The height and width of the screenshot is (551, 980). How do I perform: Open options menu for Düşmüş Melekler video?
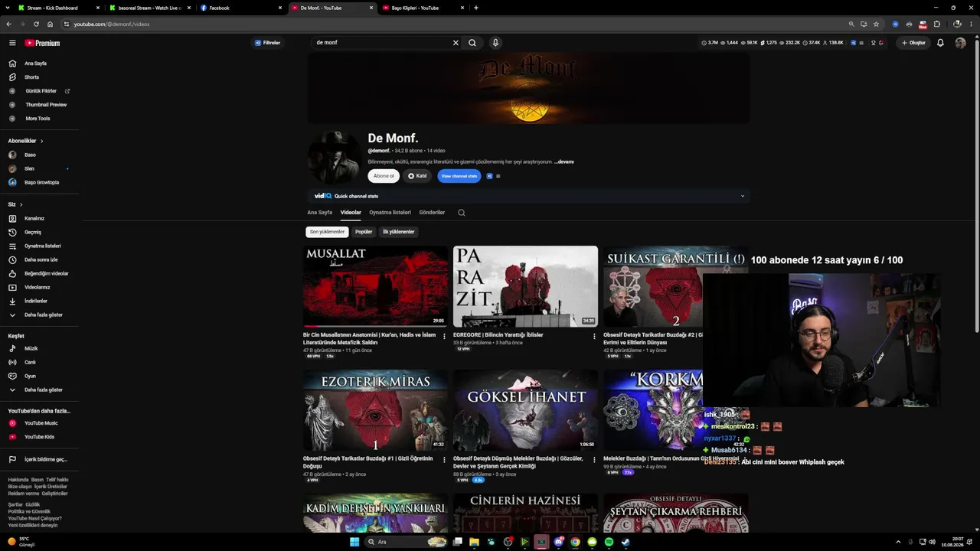[594, 460]
